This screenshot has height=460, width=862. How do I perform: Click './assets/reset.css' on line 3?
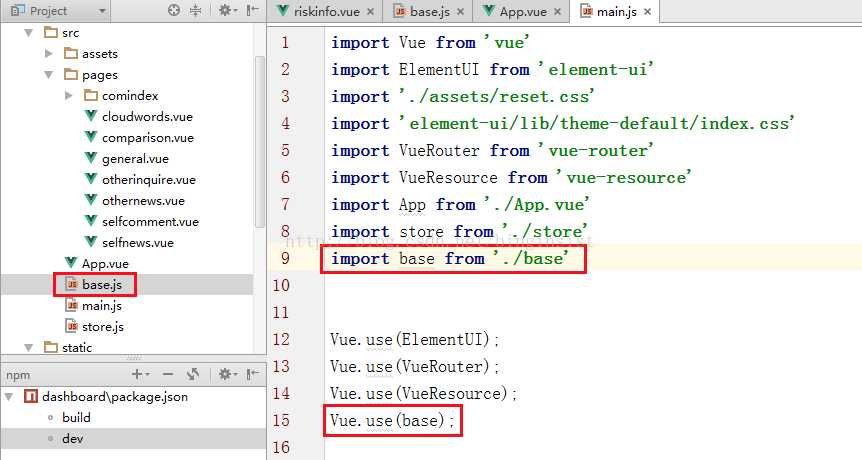click(x=496, y=97)
